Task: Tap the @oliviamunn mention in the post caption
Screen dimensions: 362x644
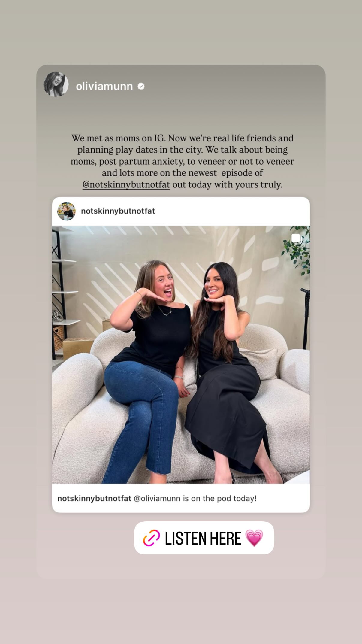Action: [x=157, y=499]
